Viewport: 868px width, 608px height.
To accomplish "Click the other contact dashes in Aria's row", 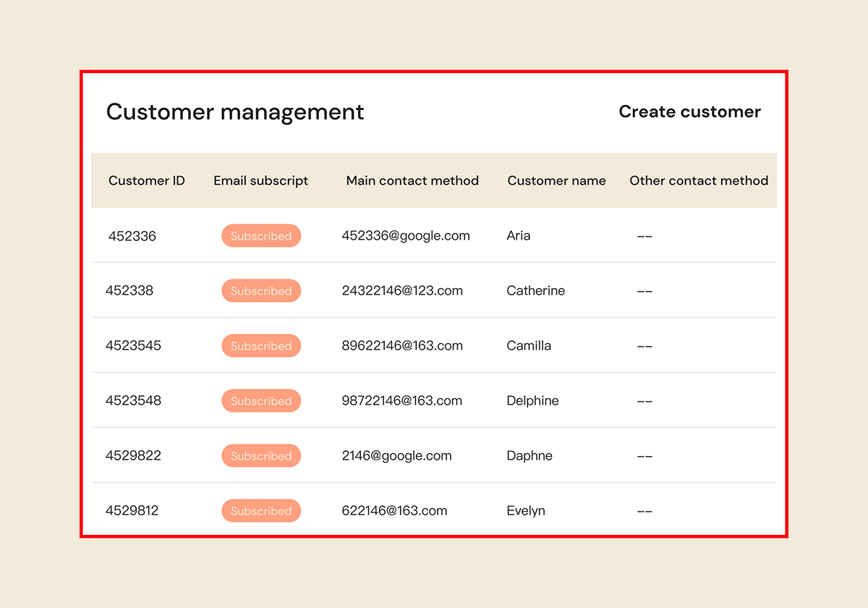I will [644, 236].
